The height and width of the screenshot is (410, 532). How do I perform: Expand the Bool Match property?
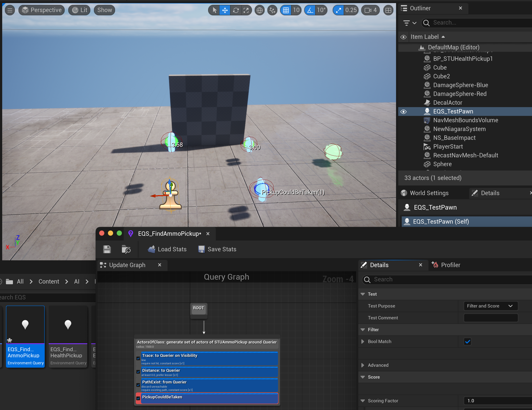point(363,342)
